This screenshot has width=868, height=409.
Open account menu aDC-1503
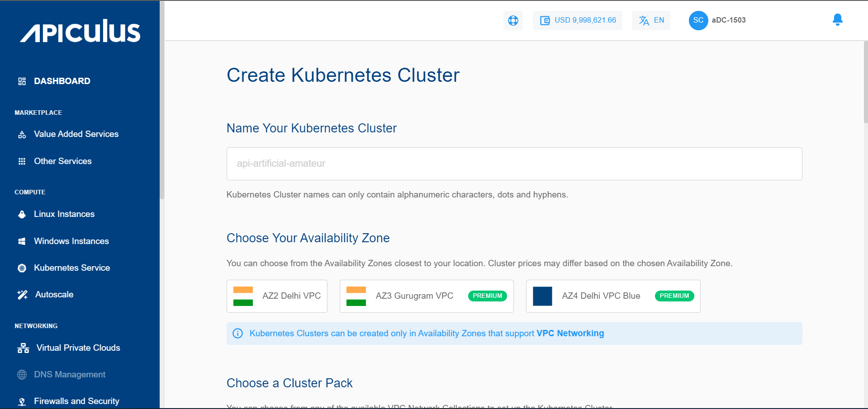[x=728, y=20]
